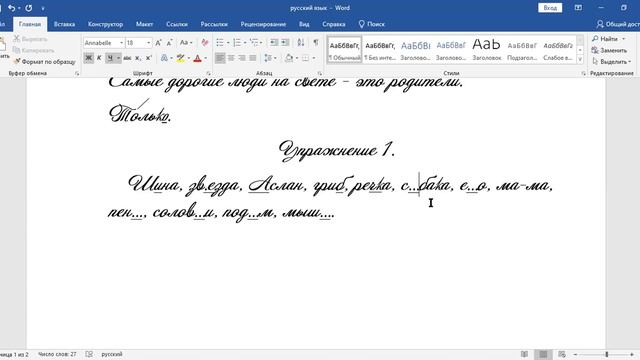640x360 pixels.
Task: Increase font size with A-up icon
Action: point(159,42)
